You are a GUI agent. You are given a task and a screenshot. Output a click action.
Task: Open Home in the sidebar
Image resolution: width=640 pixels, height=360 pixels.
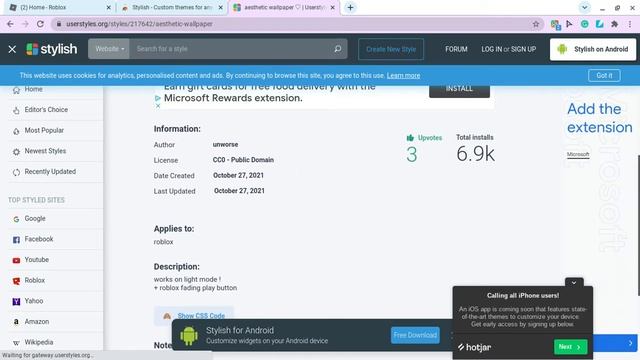click(x=33, y=89)
